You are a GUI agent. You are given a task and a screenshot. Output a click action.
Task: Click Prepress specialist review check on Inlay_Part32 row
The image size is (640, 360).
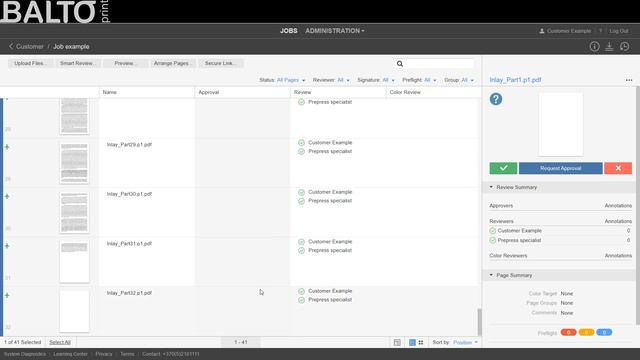tap(301, 300)
